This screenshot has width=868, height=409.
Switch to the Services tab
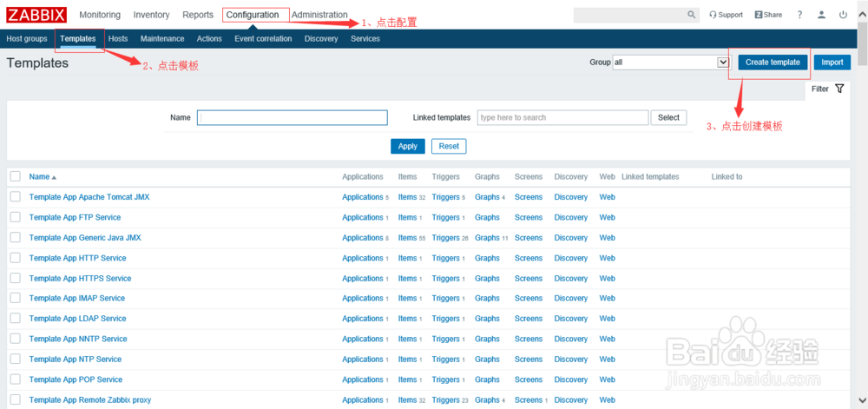(365, 39)
